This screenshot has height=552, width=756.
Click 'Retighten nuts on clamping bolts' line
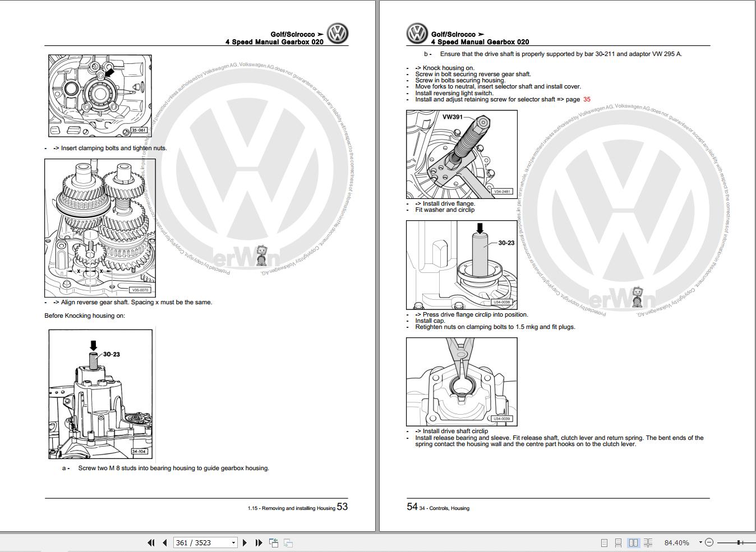click(x=495, y=327)
